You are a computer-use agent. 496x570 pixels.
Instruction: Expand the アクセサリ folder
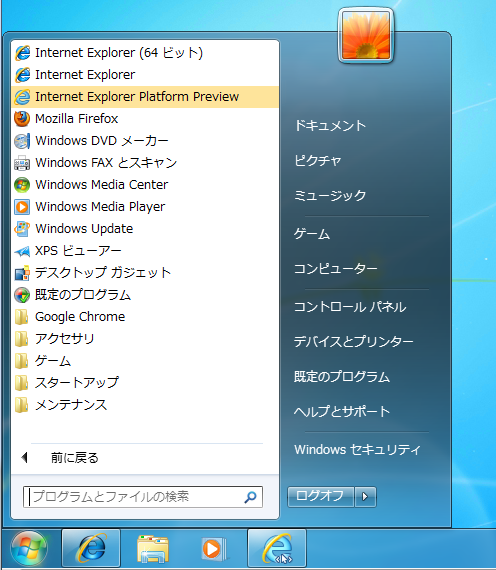click(x=145, y=339)
